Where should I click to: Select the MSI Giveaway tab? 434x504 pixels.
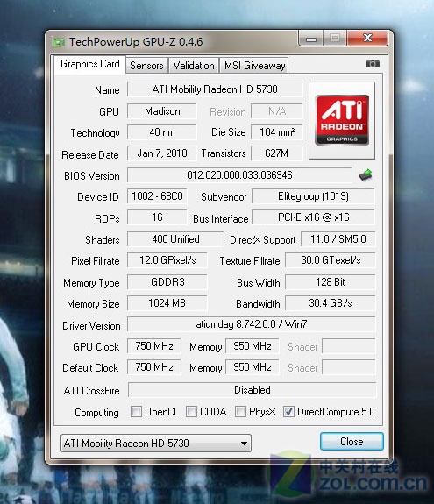click(254, 66)
